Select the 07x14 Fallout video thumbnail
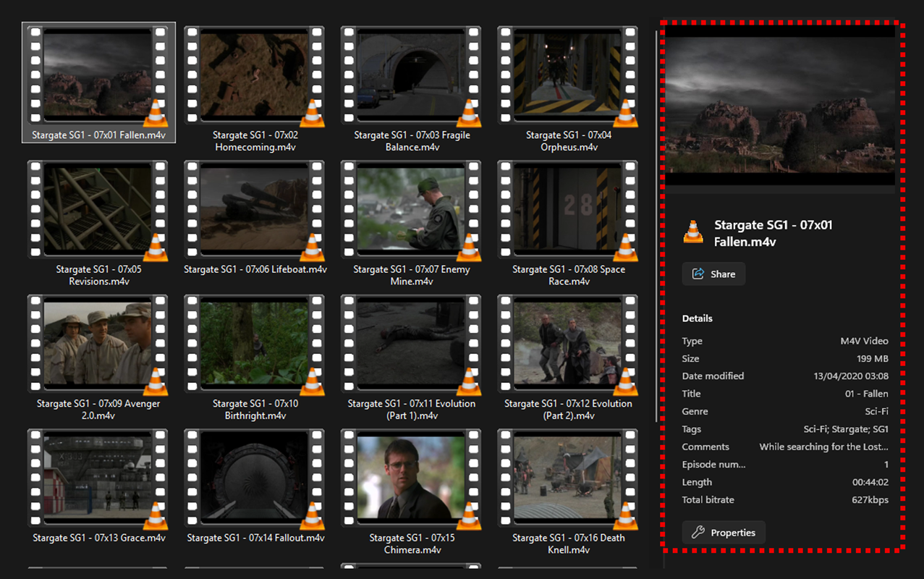Screen dimensions: 924x579 pyautogui.click(x=255, y=478)
